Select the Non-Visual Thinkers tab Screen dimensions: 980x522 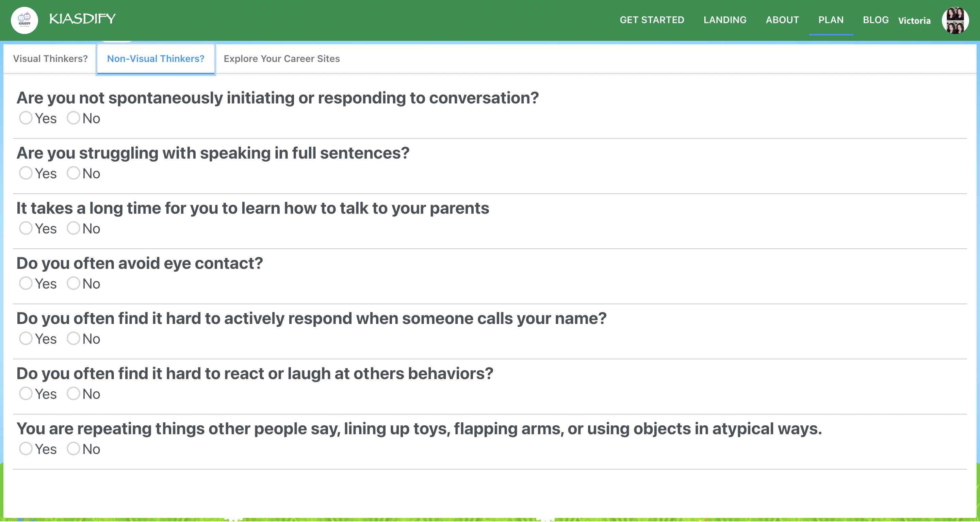coord(156,59)
